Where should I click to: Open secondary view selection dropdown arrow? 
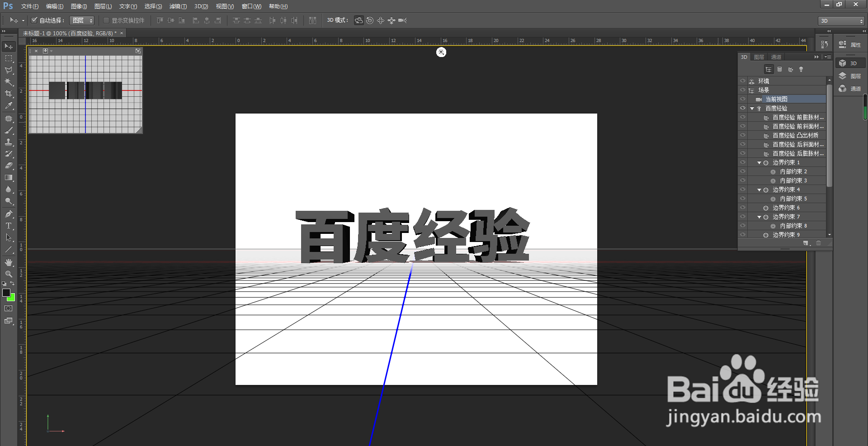(x=52, y=51)
